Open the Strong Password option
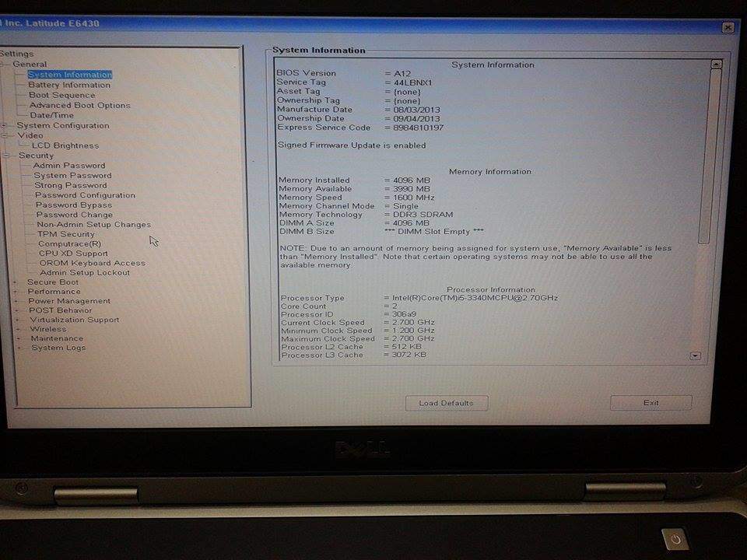This screenshot has height=560, width=747. pyautogui.click(x=71, y=185)
